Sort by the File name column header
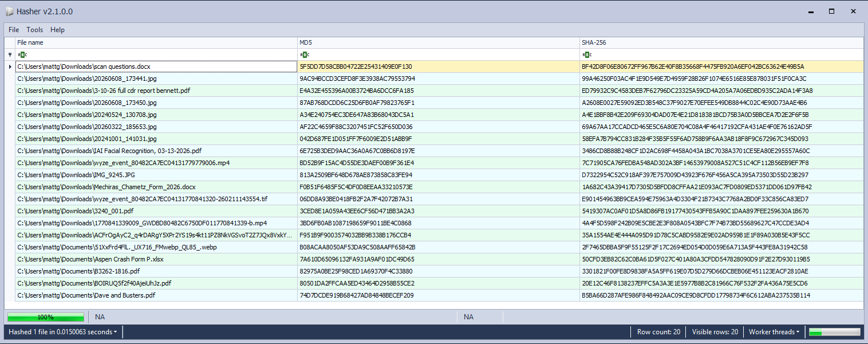The width and height of the screenshot is (868, 344). click(x=156, y=43)
